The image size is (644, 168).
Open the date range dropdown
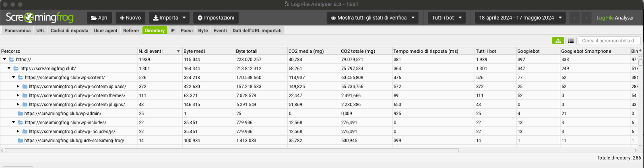[x=520, y=18]
